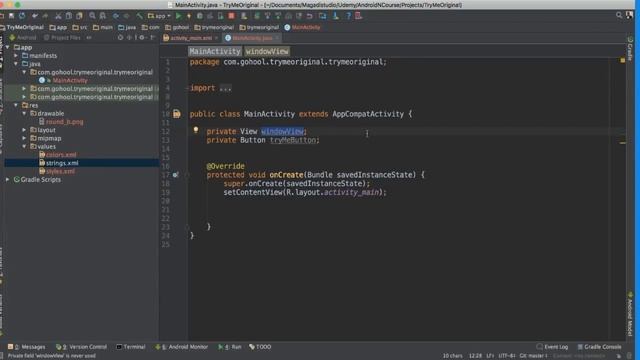The width and height of the screenshot is (640, 360).
Task: Click the Collapse All icon in project pane
Action: pos(130,38)
